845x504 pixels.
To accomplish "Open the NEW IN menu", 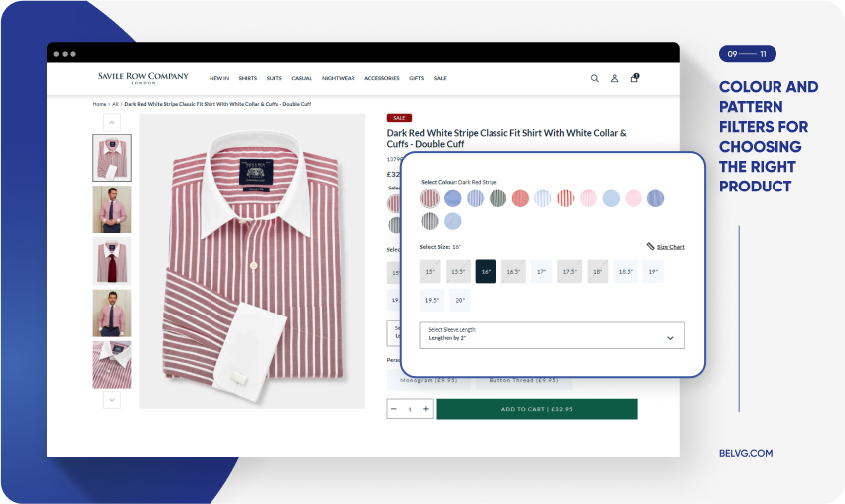I will click(x=219, y=78).
